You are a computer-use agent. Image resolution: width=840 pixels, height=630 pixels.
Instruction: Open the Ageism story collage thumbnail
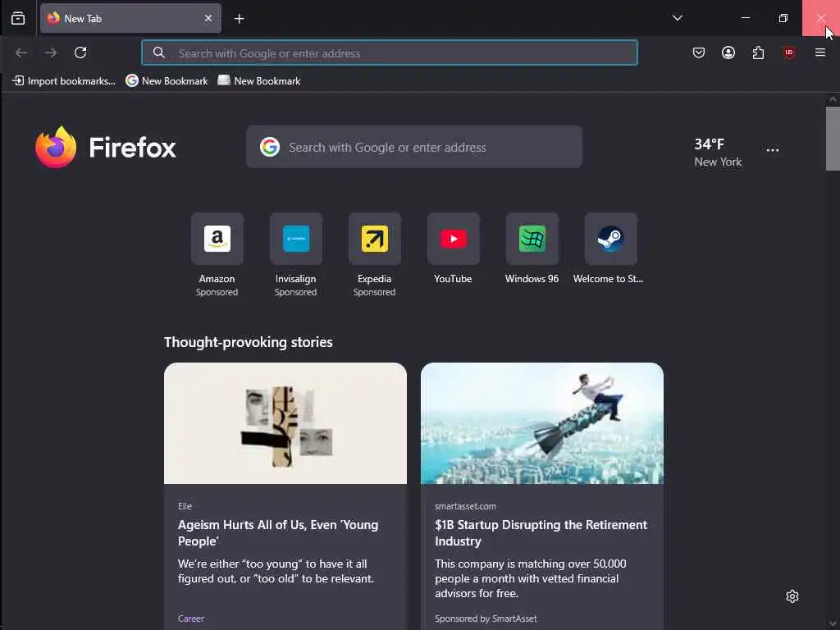(x=285, y=423)
